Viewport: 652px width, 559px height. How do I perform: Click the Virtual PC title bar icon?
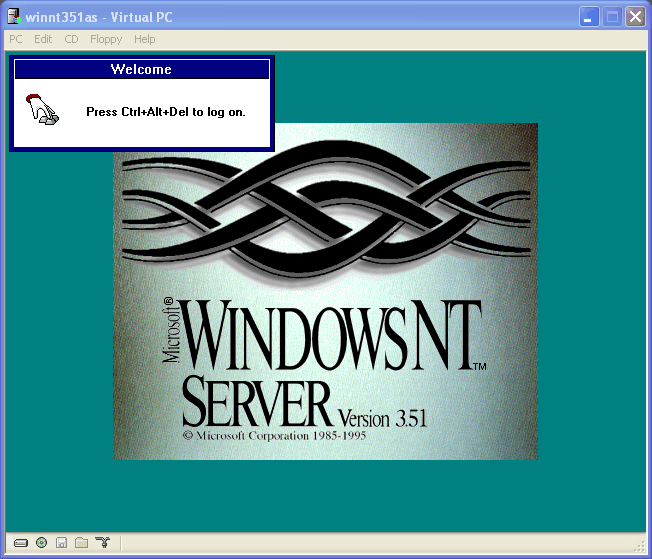point(14,17)
